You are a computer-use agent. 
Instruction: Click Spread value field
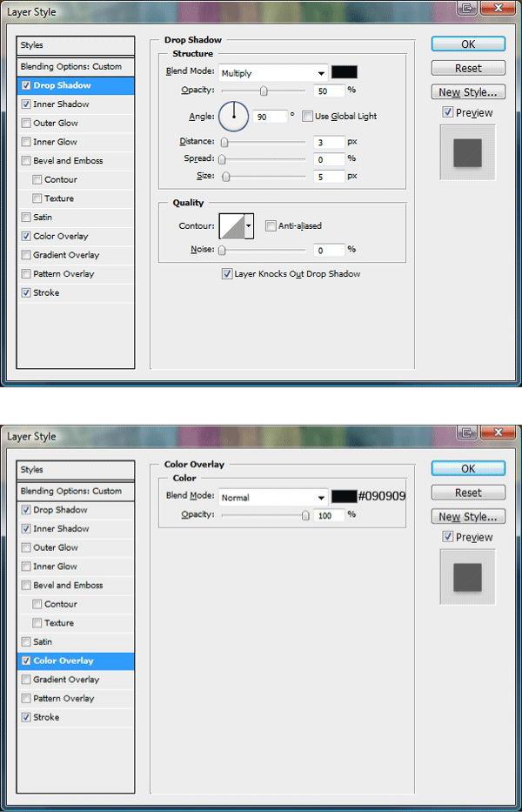329,159
